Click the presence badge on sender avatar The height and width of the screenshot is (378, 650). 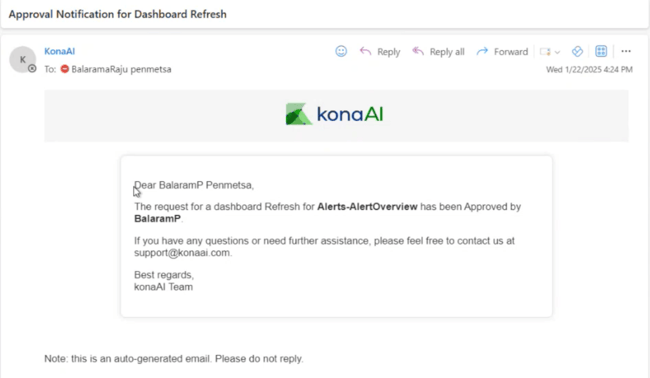coord(32,68)
